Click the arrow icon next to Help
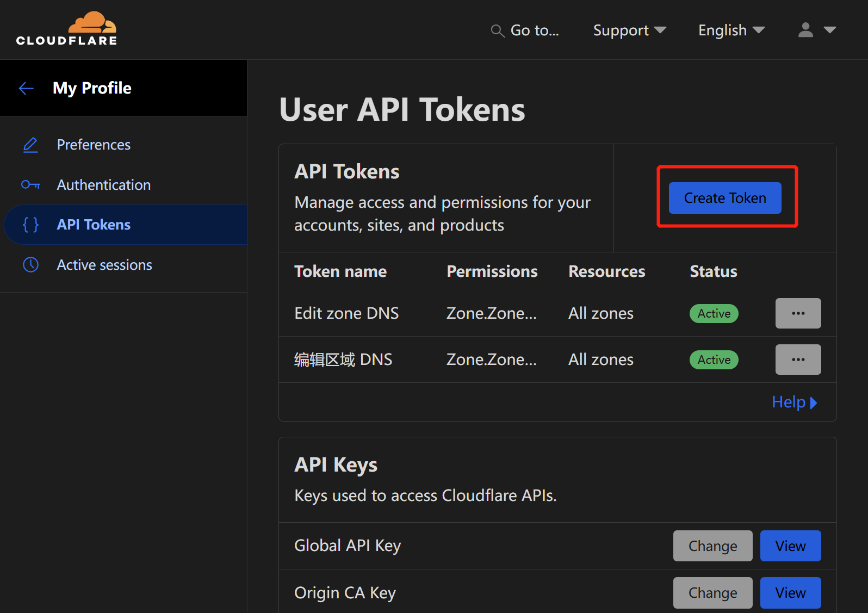This screenshot has height=613, width=868. (814, 403)
